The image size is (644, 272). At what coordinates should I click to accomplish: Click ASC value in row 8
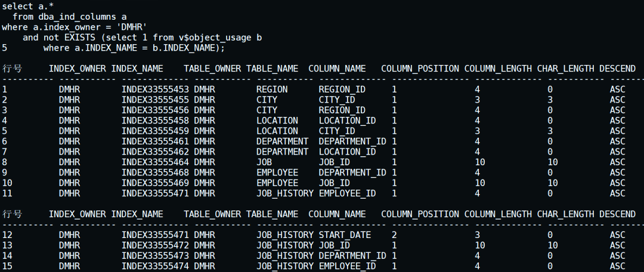pos(617,162)
